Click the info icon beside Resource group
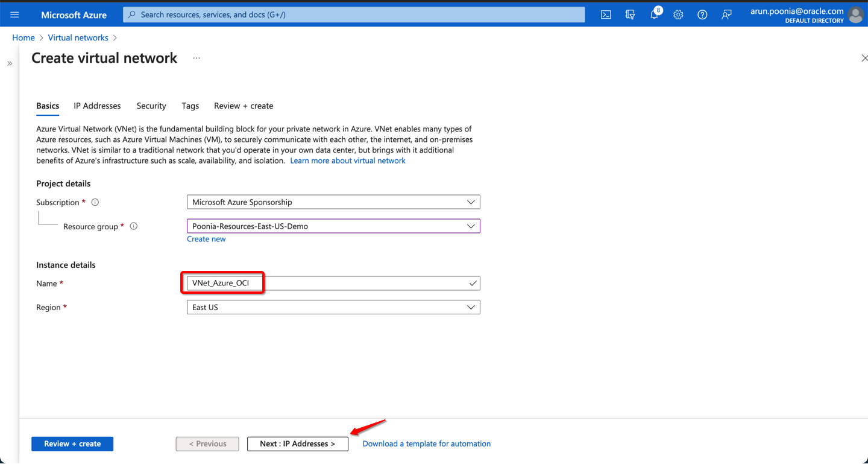The width and height of the screenshot is (868, 464). click(x=134, y=226)
